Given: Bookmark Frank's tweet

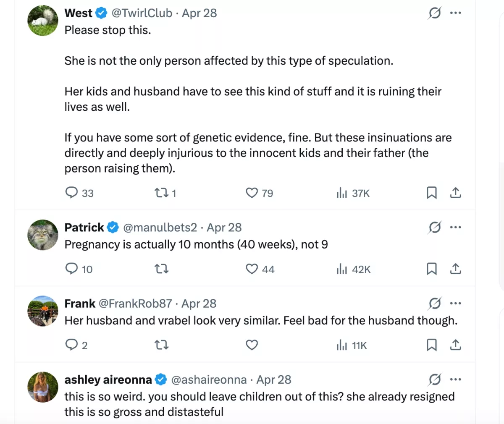Looking at the screenshot, I should point(431,345).
